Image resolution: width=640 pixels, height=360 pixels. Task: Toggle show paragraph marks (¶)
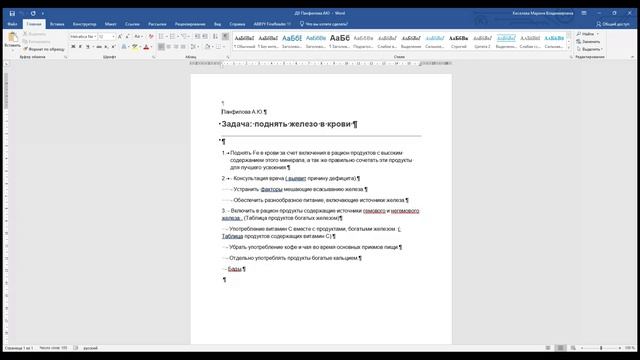coord(225,37)
